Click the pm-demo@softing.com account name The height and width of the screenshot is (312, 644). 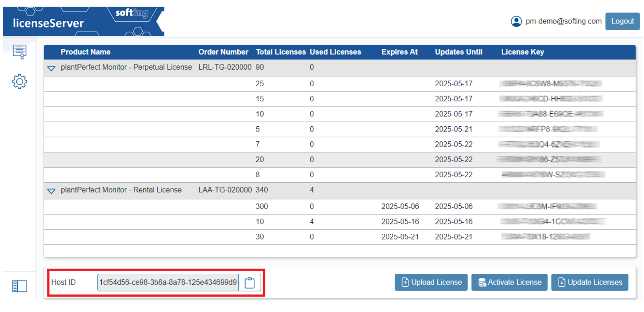[x=564, y=21]
